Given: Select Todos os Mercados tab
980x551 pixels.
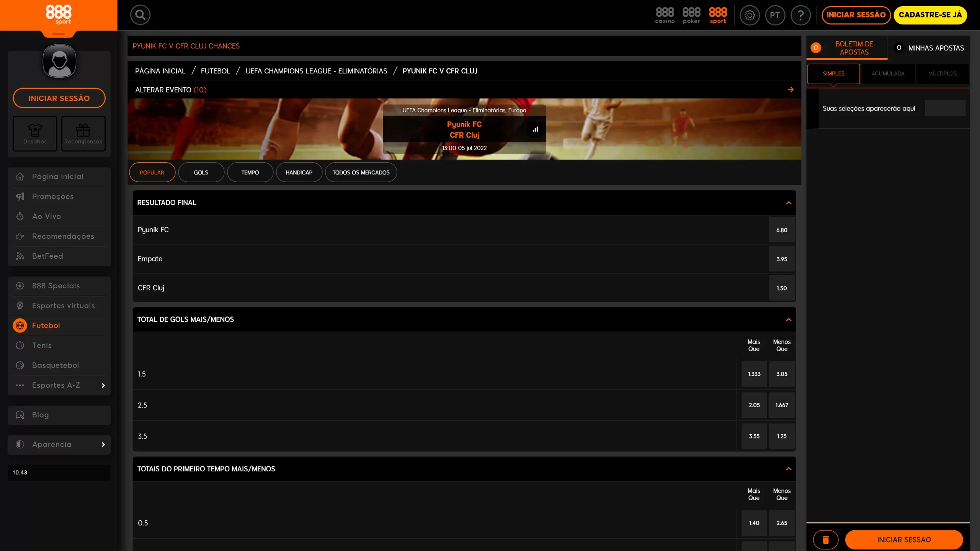Looking at the screenshot, I should (361, 173).
